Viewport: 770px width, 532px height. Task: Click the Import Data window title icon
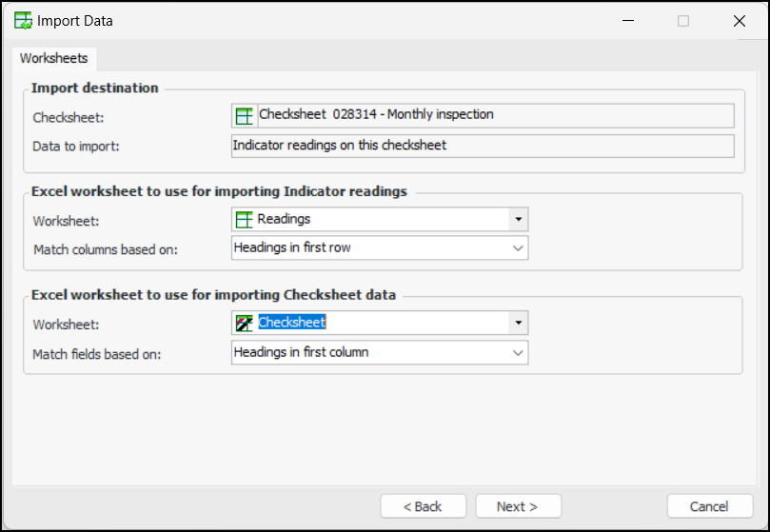23,21
